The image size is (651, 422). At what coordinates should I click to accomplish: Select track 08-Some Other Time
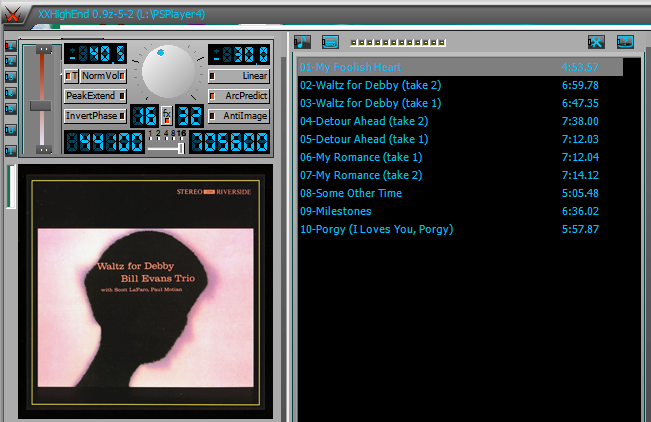point(460,193)
